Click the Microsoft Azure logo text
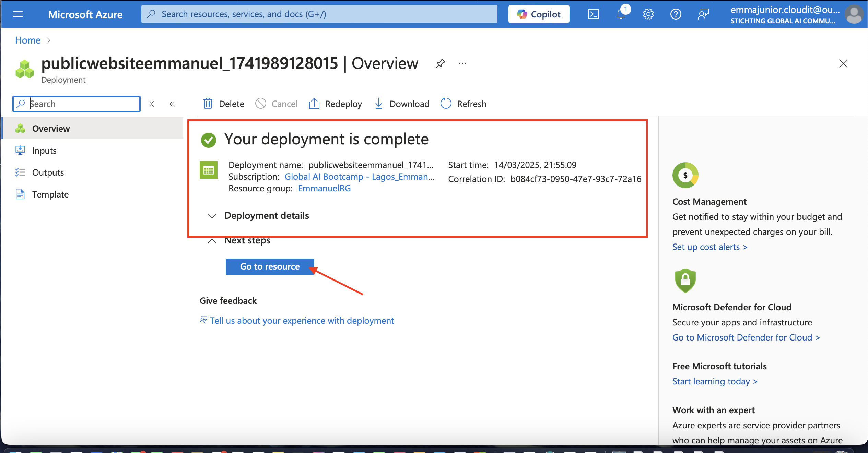This screenshot has height=453, width=868. coord(85,14)
